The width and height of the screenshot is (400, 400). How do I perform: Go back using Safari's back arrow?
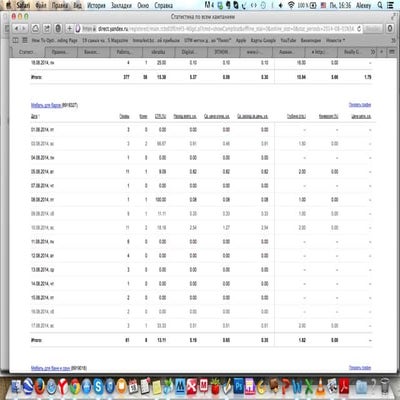[x=17, y=29]
